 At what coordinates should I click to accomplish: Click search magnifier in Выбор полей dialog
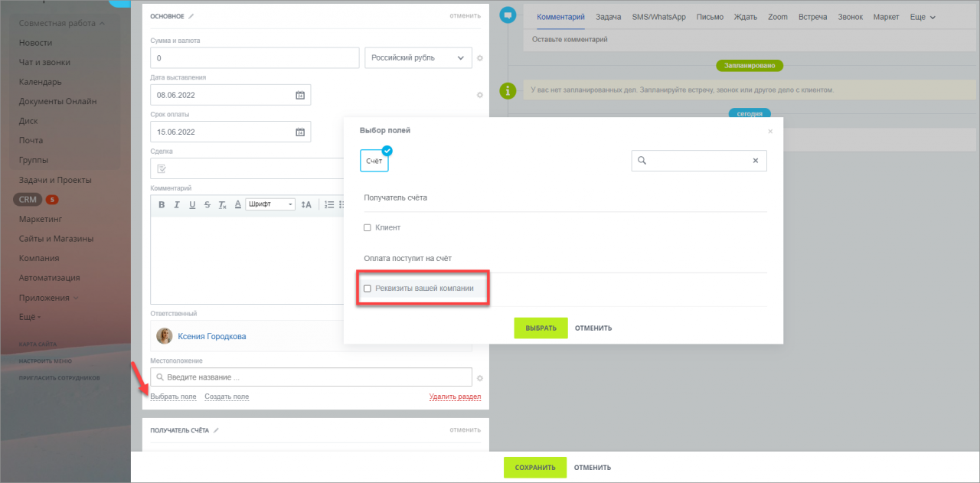(642, 161)
